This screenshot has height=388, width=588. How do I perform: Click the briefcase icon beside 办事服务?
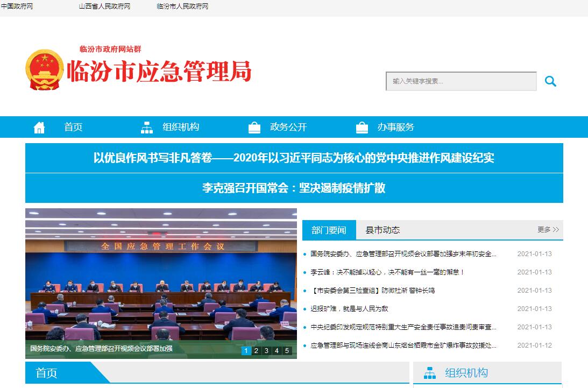(362, 128)
